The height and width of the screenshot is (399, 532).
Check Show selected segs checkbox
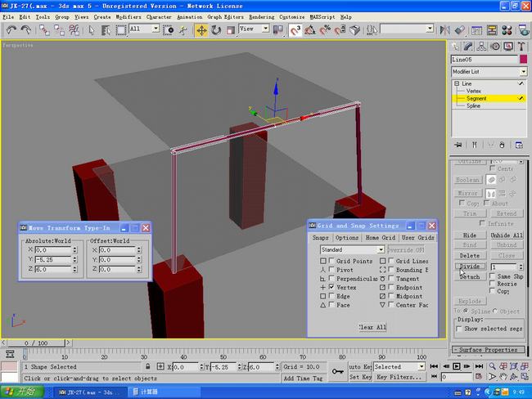coord(458,329)
